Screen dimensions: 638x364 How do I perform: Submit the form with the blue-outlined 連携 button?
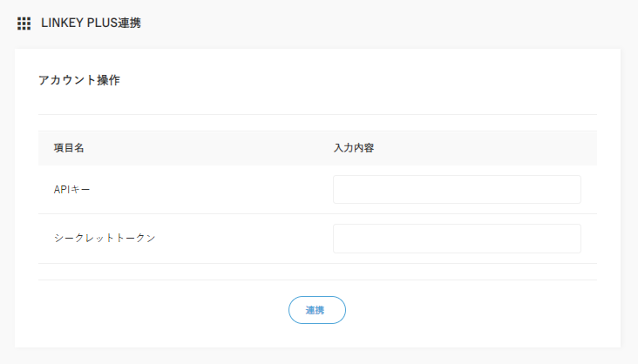point(316,310)
